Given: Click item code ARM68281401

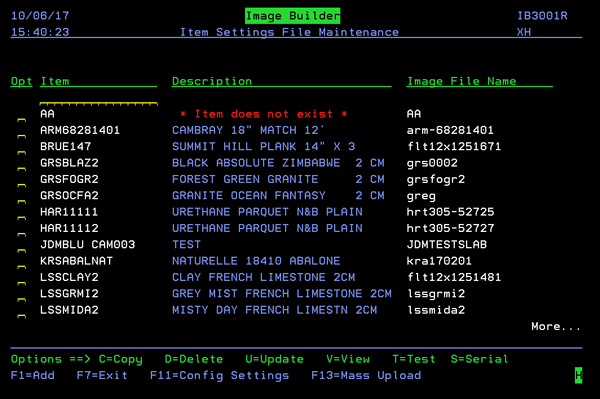Looking at the screenshot, I should click(80, 130).
